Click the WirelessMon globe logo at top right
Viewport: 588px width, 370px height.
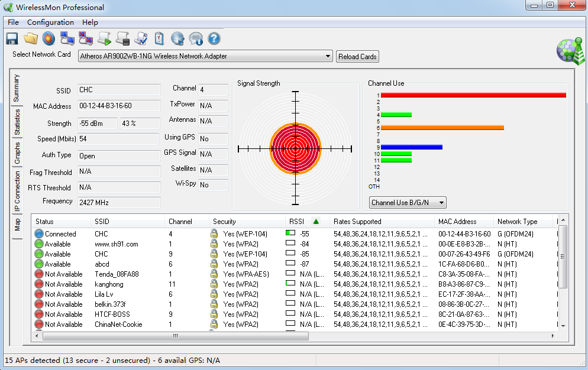pyautogui.click(x=570, y=51)
